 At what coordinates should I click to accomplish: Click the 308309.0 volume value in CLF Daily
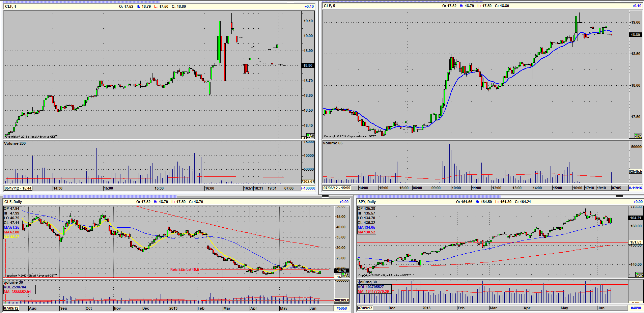[342, 300]
